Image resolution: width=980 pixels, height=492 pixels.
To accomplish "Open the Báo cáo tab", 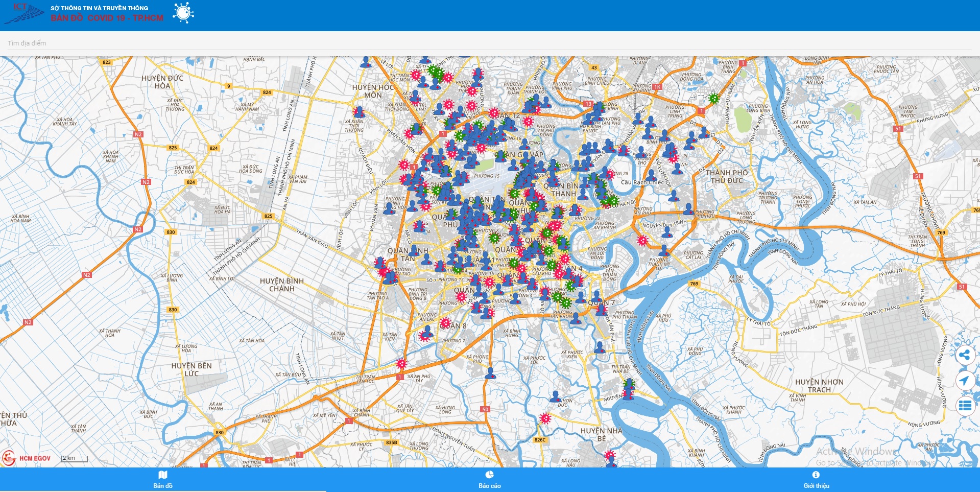I will point(489,480).
